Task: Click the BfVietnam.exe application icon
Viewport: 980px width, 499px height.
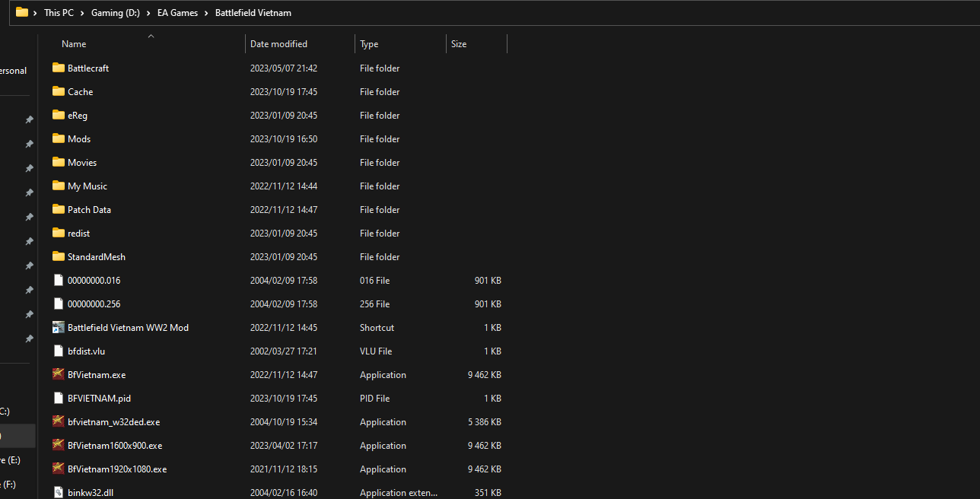Action: coord(59,374)
